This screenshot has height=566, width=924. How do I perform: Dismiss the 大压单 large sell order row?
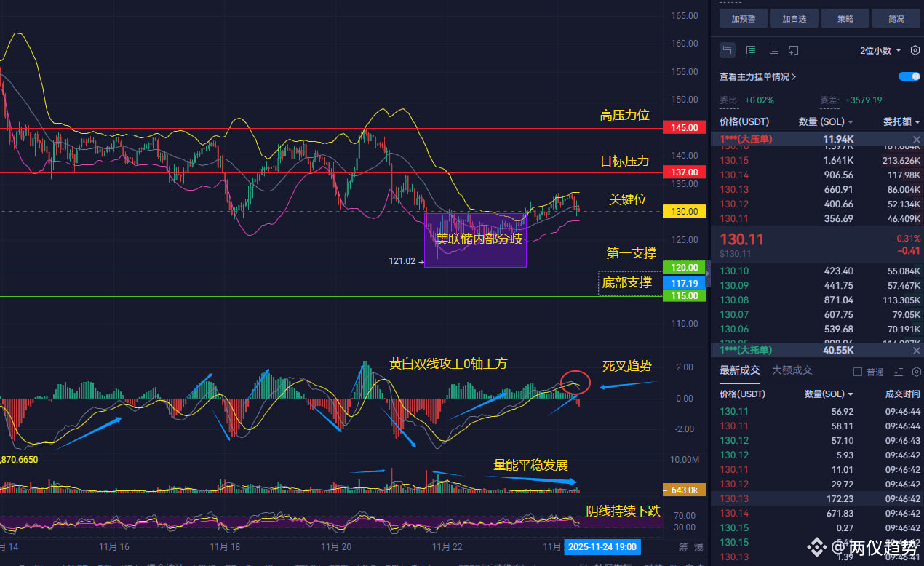click(x=916, y=139)
